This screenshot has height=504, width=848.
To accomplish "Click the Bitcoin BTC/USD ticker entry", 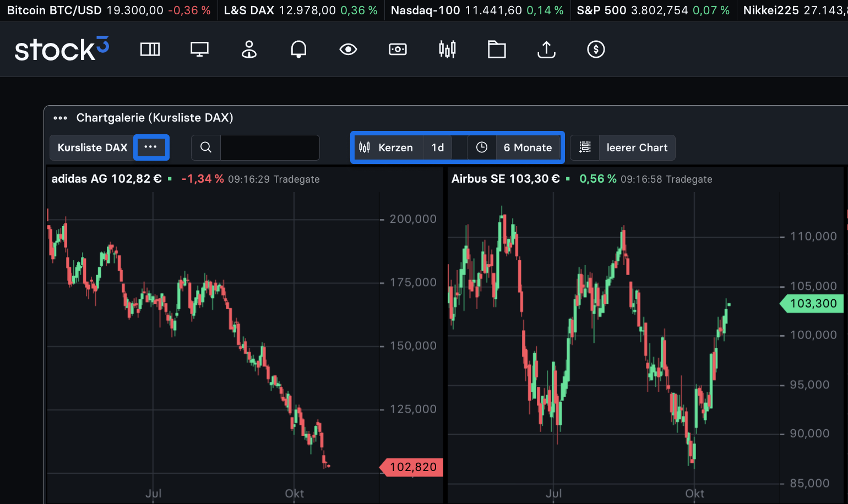I will coord(108,10).
